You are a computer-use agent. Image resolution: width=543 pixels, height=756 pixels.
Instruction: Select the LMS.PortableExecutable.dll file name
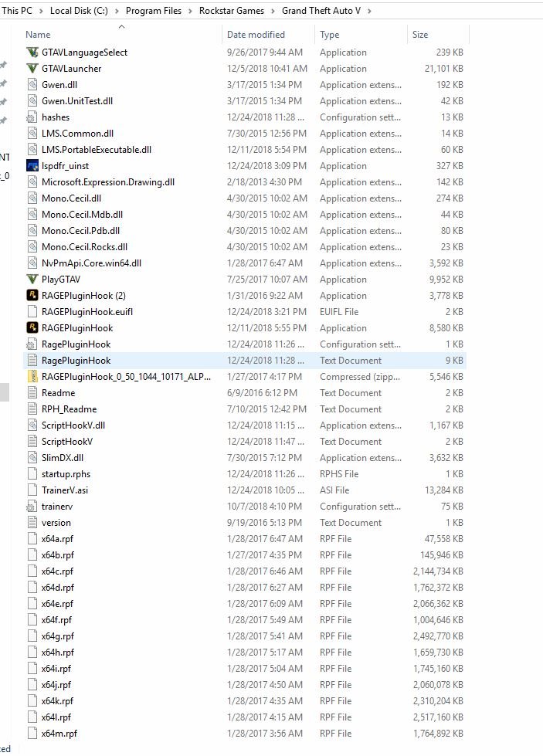(97, 150)
